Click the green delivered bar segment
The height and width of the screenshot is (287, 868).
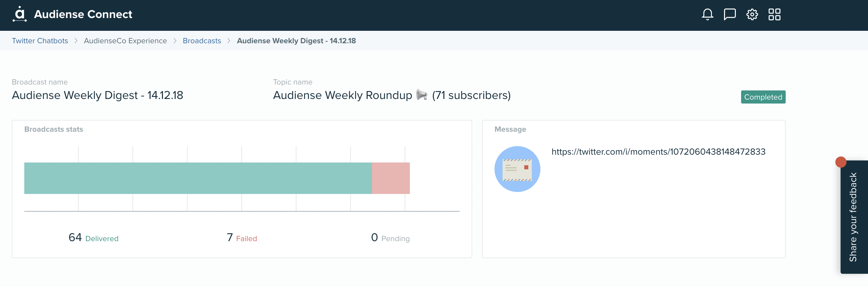(x=198, y=178)
